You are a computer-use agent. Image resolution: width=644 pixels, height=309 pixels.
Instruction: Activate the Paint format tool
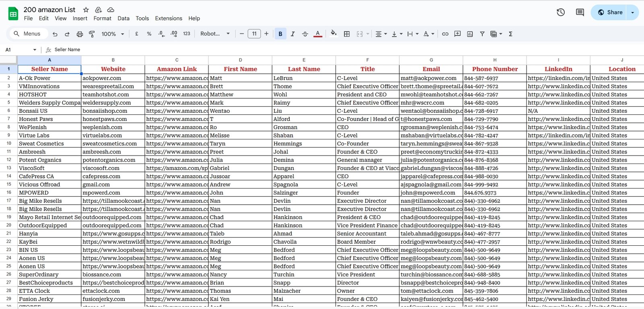pyautogui.click(x=92, y=34)
